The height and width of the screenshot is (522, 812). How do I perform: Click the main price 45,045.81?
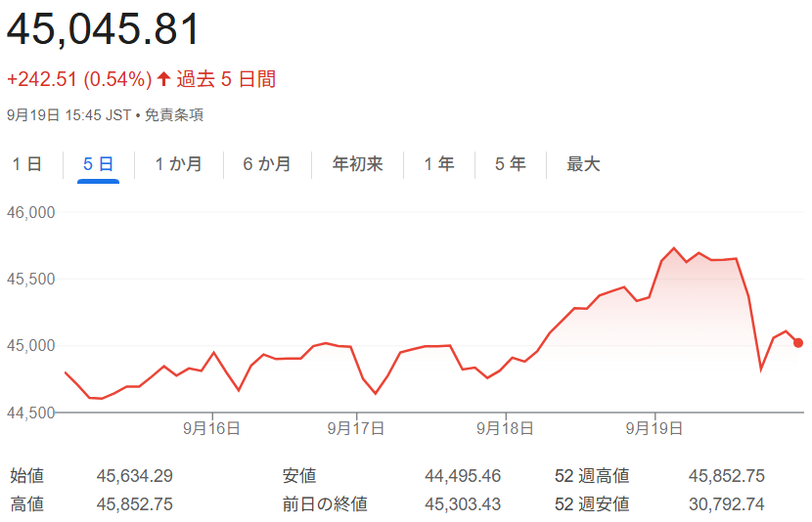point(104,30)
